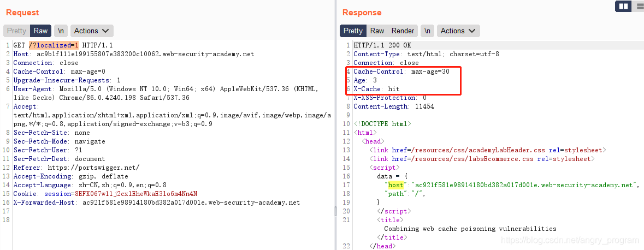Switch Response view to Raw tab
The width and height of the screenshot is (644, 250).
377,31
